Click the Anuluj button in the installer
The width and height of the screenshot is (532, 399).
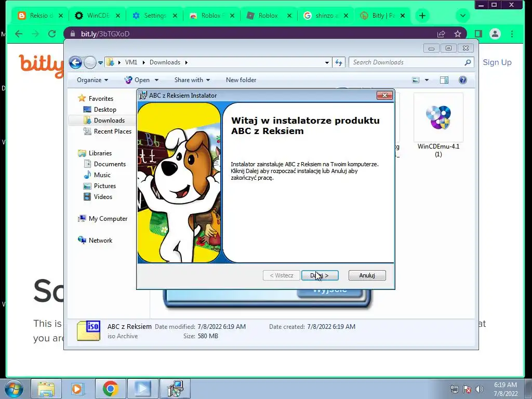click(367, 275)
